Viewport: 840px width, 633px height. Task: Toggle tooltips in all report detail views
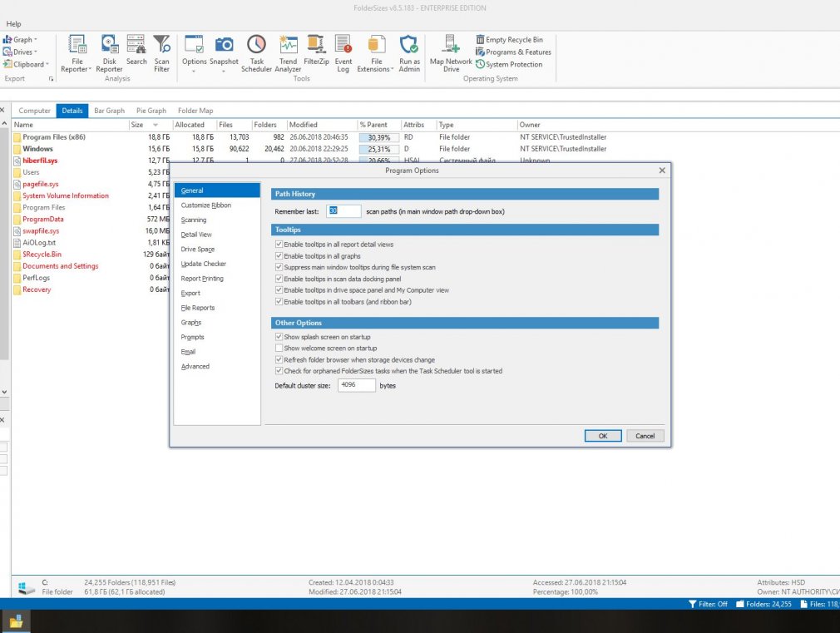(x=279, y=245)
